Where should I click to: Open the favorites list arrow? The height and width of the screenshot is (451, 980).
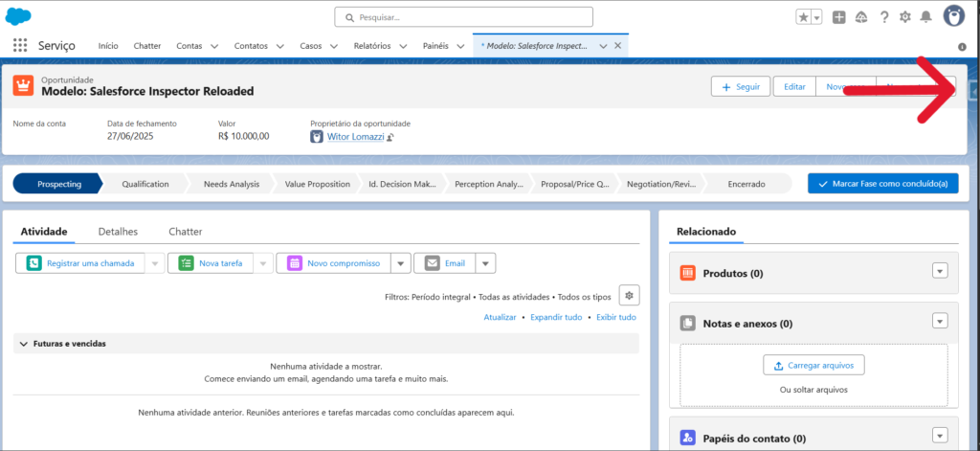[x=817, y=17]
